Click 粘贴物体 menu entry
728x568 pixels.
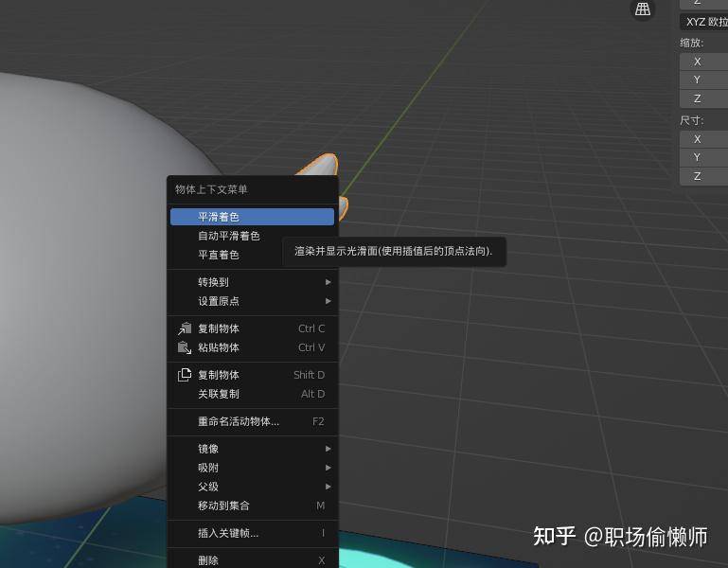(x=252, y=347)
